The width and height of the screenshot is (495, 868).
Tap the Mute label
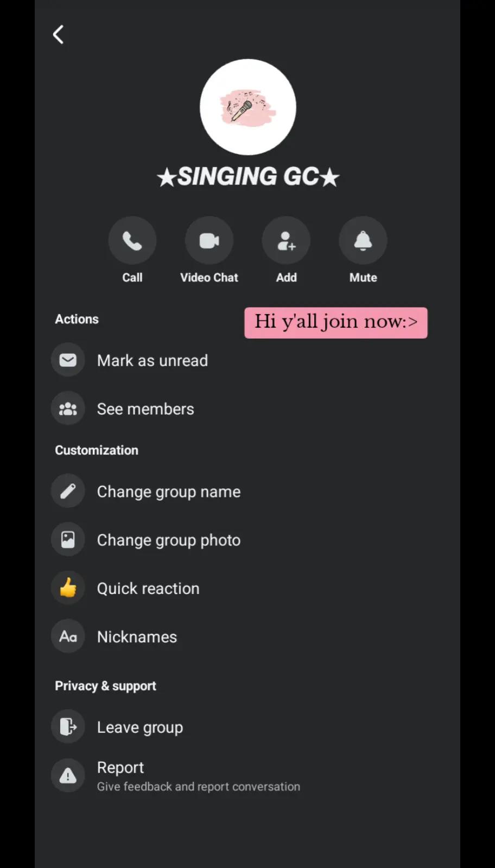pos(363,277)
